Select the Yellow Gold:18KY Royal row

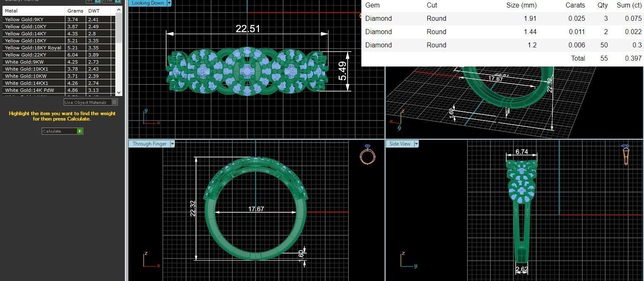coord(59,48)
